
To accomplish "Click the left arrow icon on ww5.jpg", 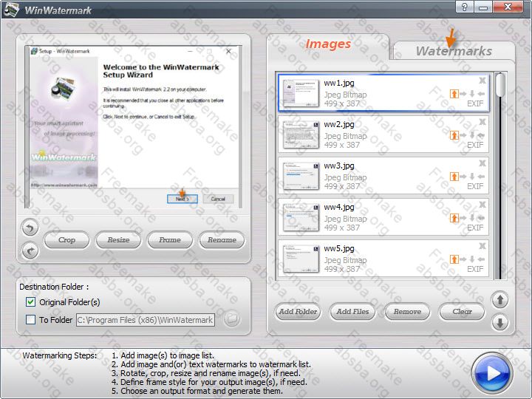I will 481,259.
